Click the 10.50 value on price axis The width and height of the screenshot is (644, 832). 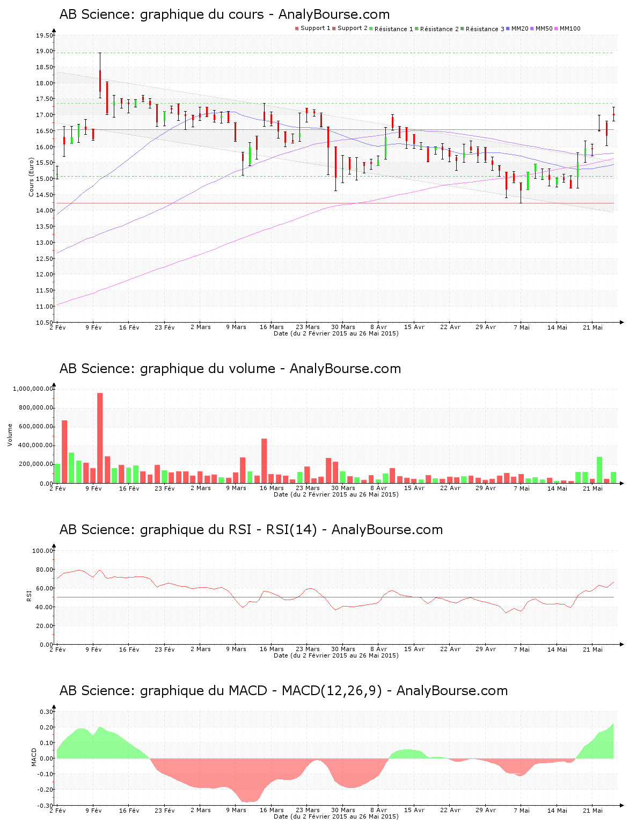(45, 323)
